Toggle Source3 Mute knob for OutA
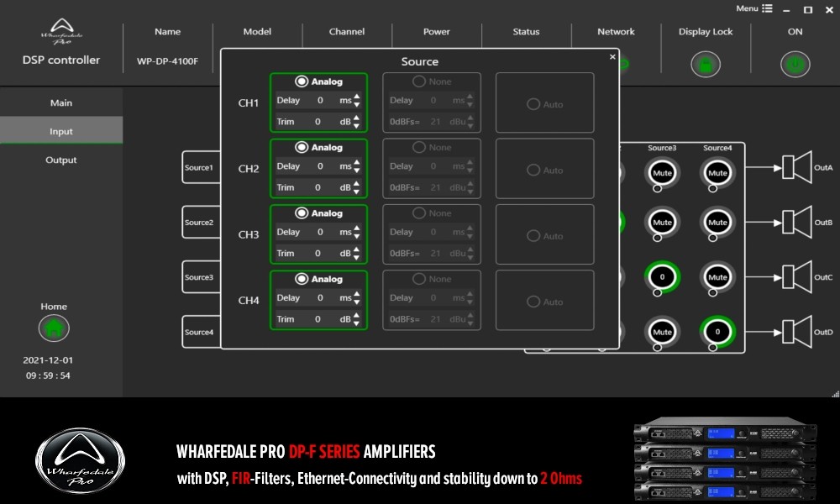The image size is (840, 504). 662,172
